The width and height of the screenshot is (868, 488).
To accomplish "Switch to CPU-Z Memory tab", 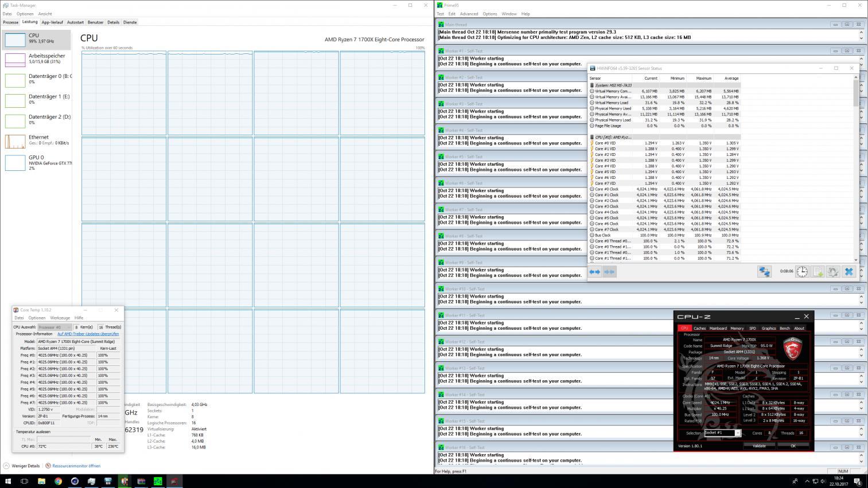I will 737,329.
